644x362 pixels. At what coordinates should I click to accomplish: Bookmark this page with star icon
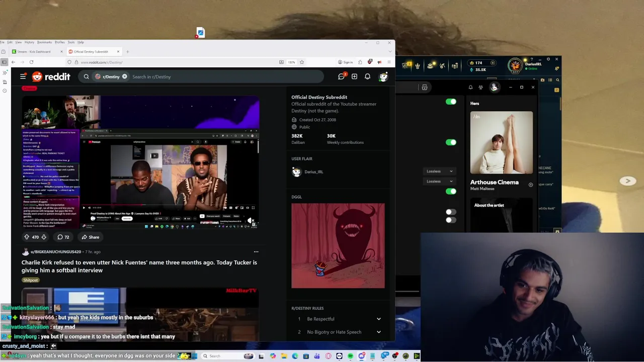point(301,62)
